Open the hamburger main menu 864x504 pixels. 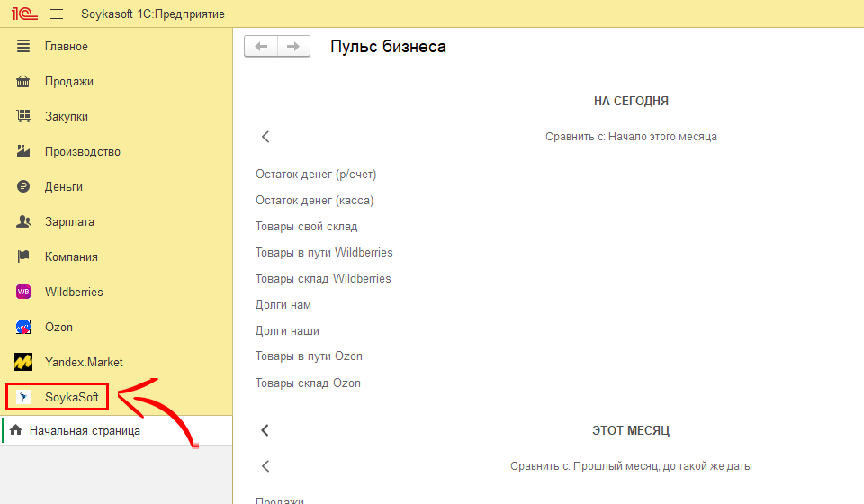pyautogui.click(x=57, y=14)
